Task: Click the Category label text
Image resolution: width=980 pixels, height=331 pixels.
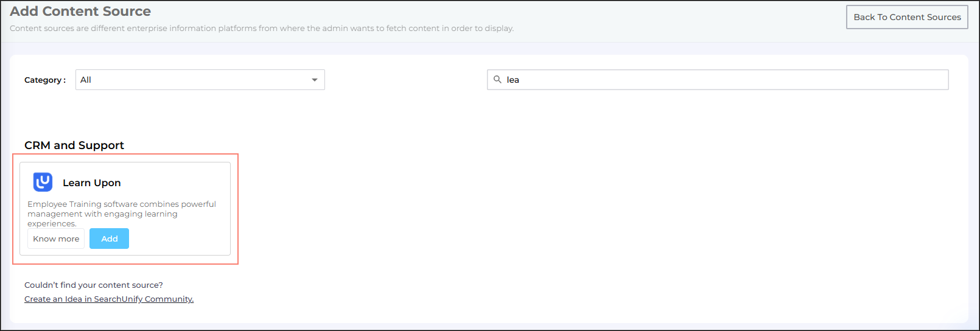Action: 44,80
